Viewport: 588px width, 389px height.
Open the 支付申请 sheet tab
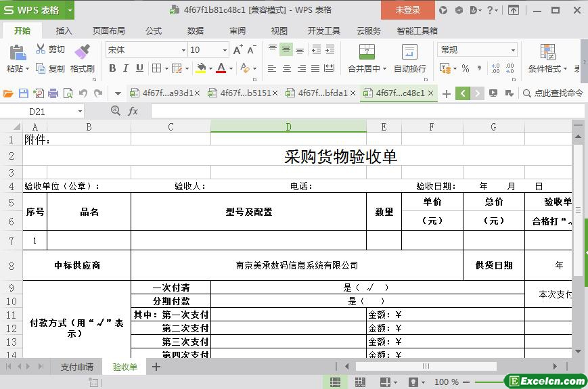point(76,367)
